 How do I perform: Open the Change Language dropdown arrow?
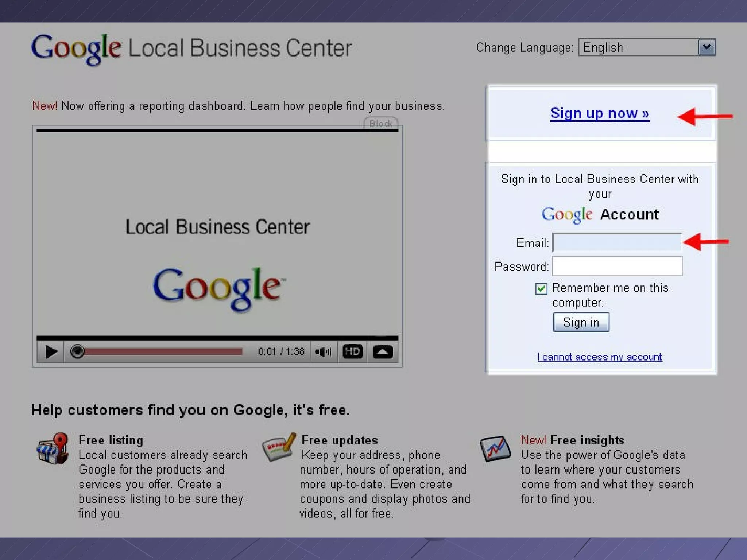point(707,47)
